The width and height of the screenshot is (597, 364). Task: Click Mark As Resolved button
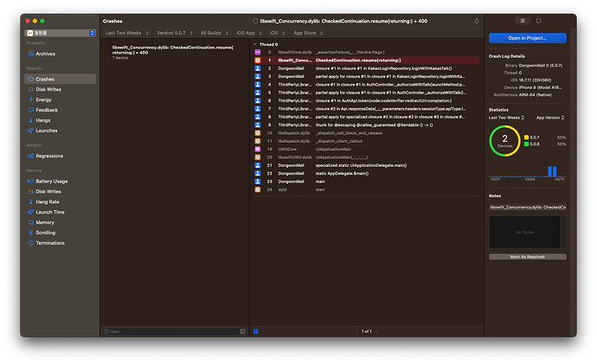527,257
